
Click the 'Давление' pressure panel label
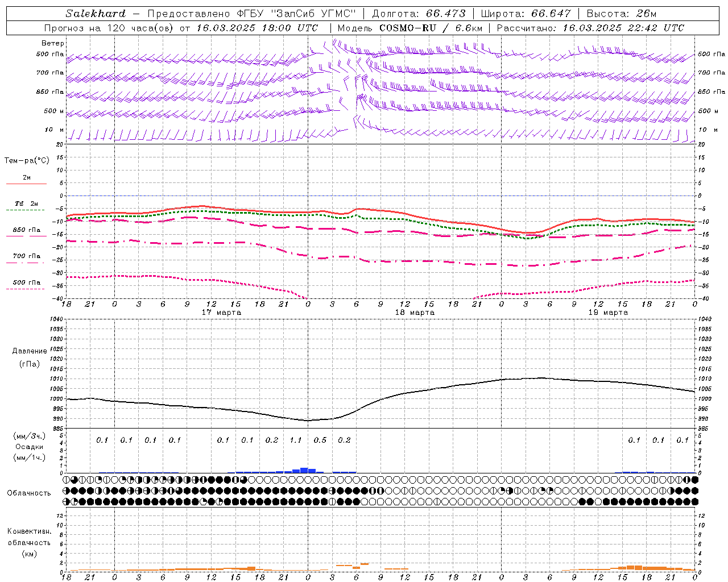pyautogui.click(x=30, y=351)
